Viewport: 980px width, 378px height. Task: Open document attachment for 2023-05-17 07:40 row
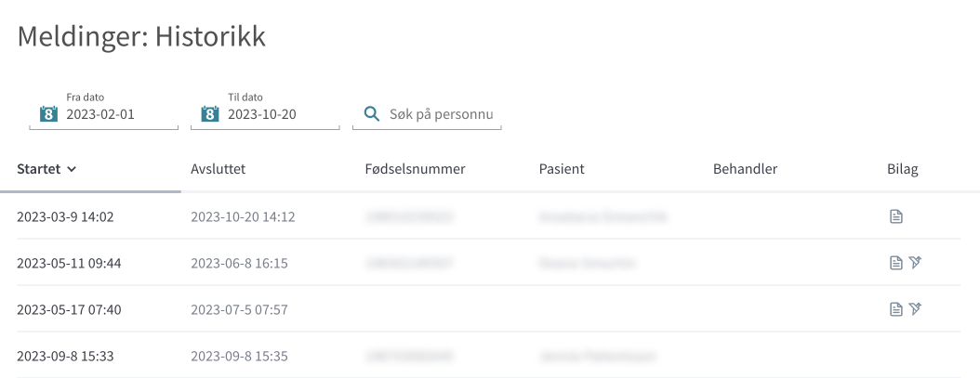coord(896,308)
